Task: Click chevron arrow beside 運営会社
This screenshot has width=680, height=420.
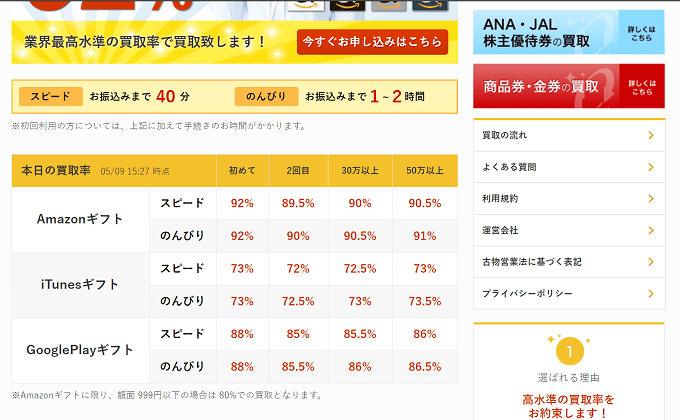Action: (x=651, y=230)
